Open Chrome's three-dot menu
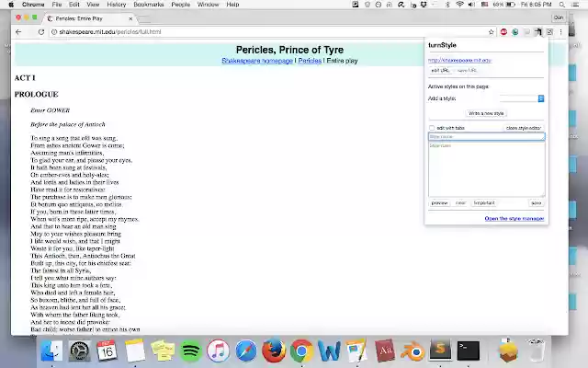Viewport: 588px width, 368px height. coord(561,32)
